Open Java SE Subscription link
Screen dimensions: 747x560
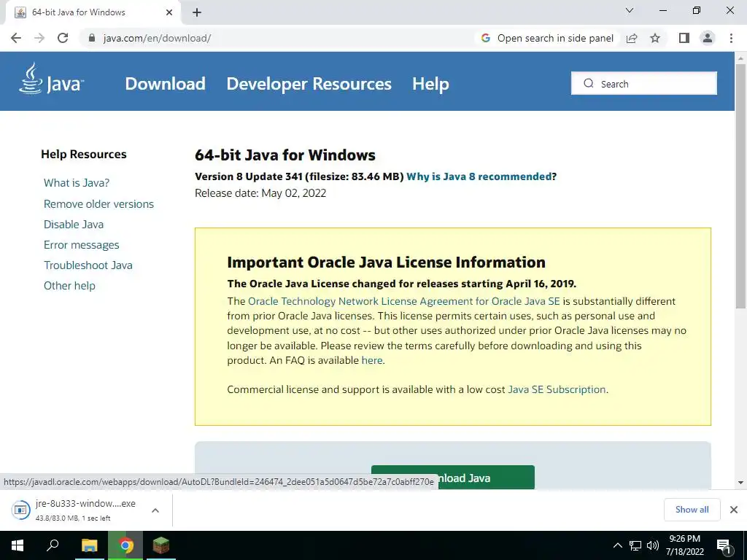click(557, 389)
